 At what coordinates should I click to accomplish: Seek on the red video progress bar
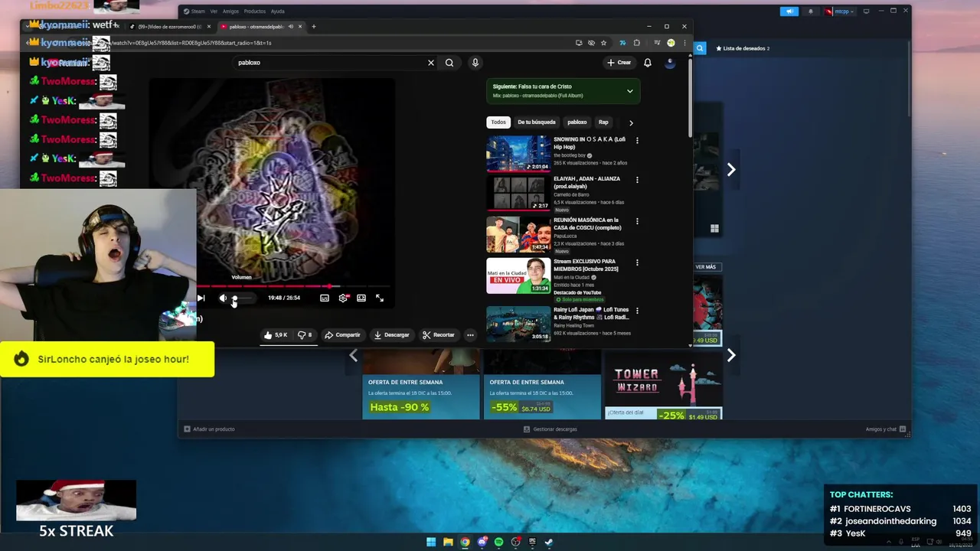295,286
